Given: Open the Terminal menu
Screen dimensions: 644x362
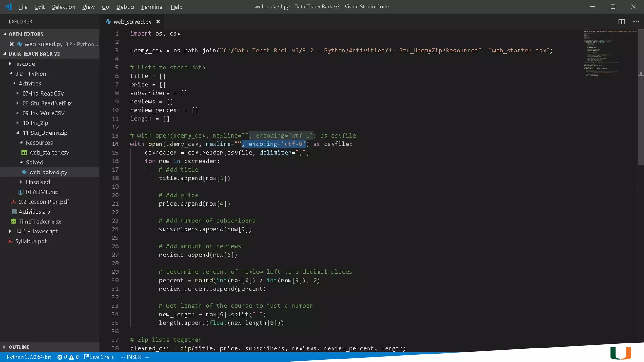Looking at the screenshot, I should 152,7.
